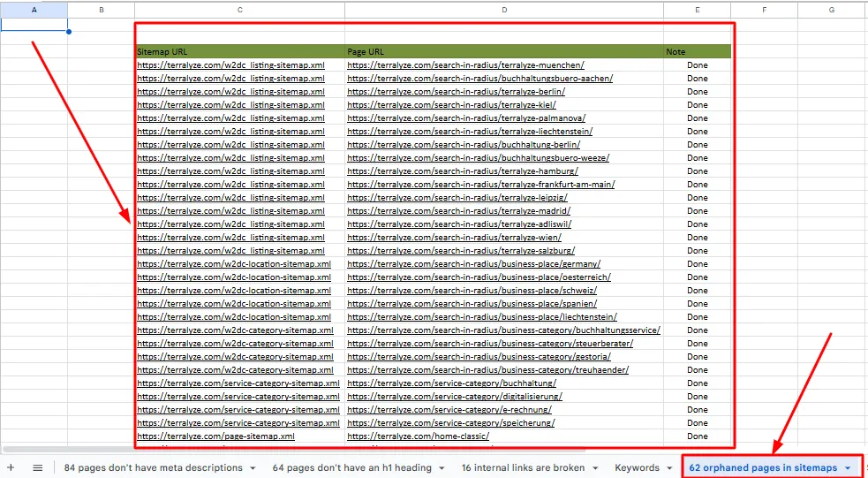Open the business-place/spanien page link
Image resolution: width=868 pixels, height=478 pixels.
click(x=472, y=304)
